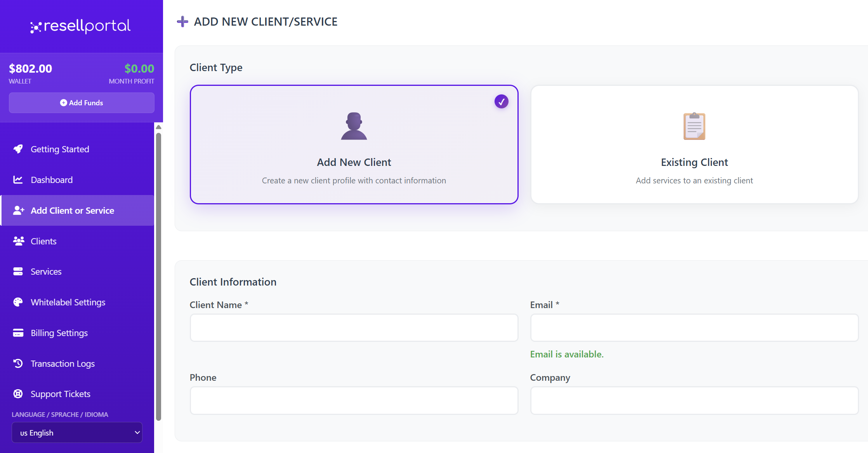Click the Support Tickets lifebuoy icon
Image resolution: width=868 pixels, height=453 pixels.
pos(18,394)
